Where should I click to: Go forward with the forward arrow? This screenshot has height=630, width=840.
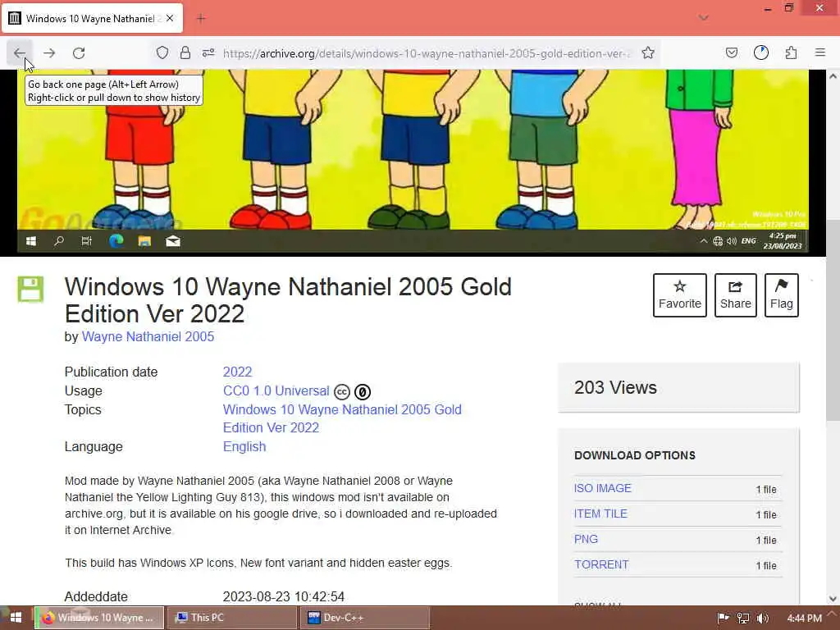tap(49, 53)
